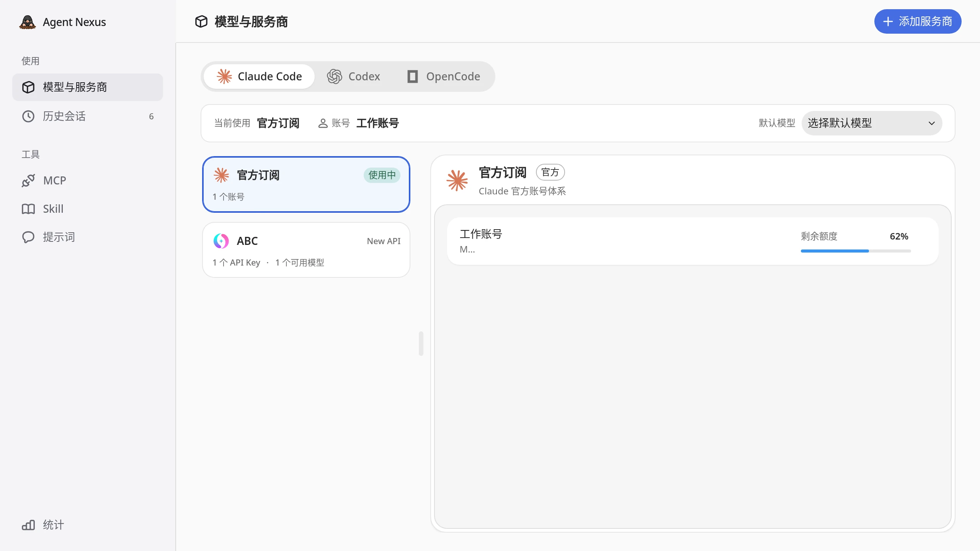980x551 pixels.
Task: Open the Skill tool page
Action: pos(88,209)
